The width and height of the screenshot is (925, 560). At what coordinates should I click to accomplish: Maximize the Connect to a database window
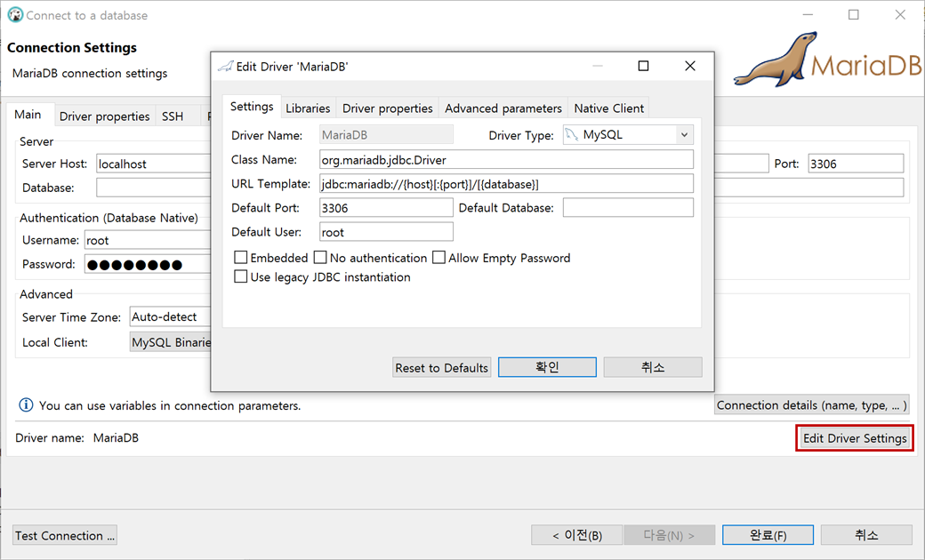[x=853, y=15]
